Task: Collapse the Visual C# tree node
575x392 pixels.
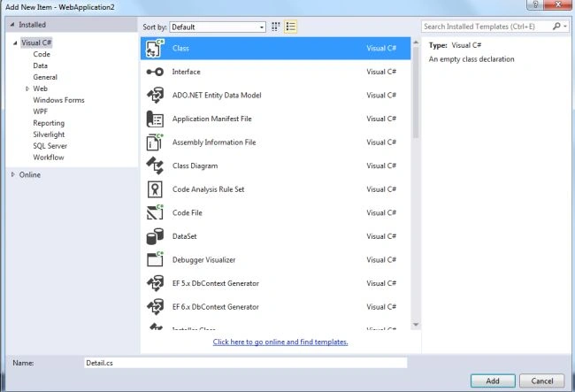Action: tap(15, 42)
